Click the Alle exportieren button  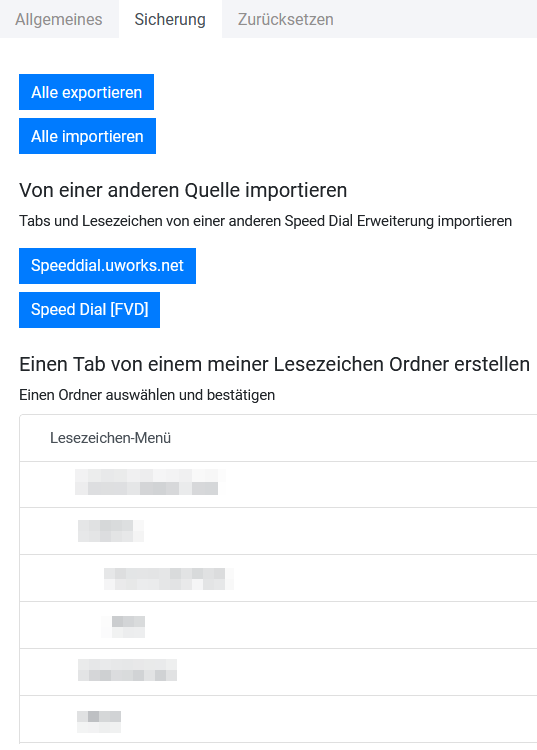coord(87,92)
